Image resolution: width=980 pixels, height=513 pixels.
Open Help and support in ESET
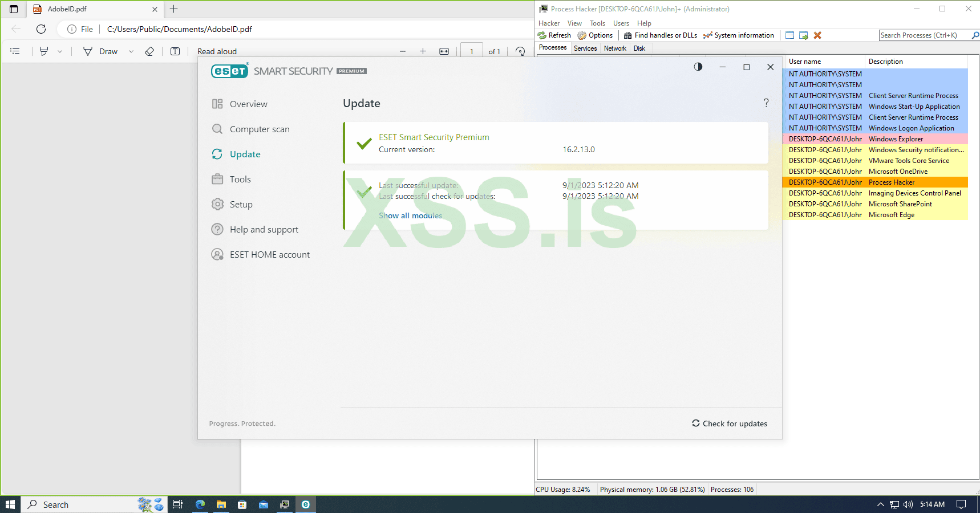264,229
